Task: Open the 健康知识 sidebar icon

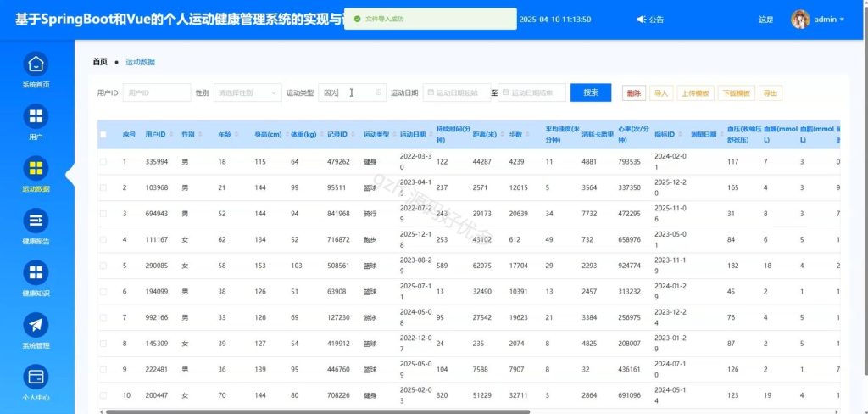Action: click(36, 272)
